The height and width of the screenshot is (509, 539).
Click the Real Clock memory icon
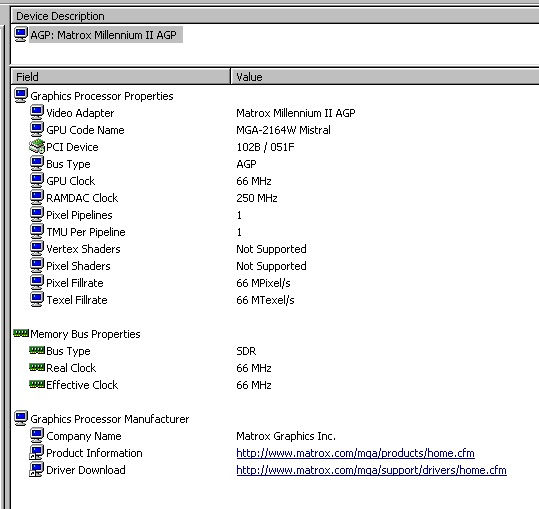[x=37, y=367]
